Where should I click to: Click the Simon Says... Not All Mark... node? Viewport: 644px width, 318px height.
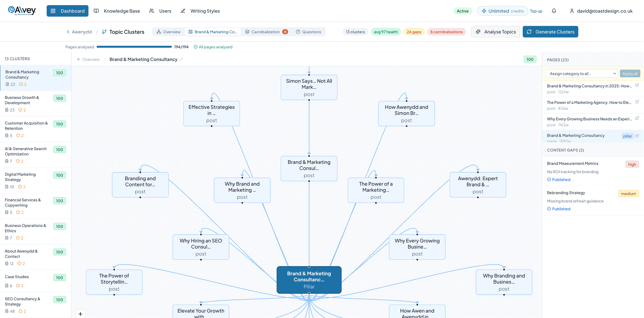(309, 87)
